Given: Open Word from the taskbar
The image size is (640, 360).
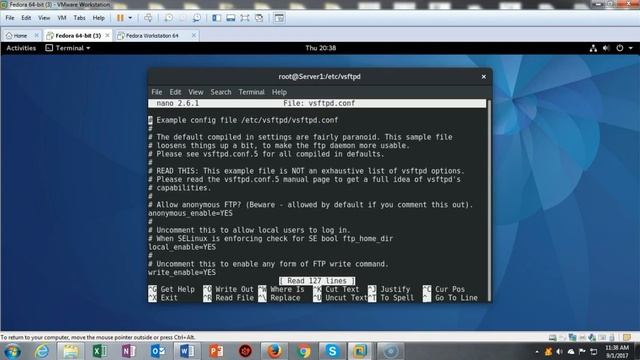Looking at the screenshot, I should 187,351.
